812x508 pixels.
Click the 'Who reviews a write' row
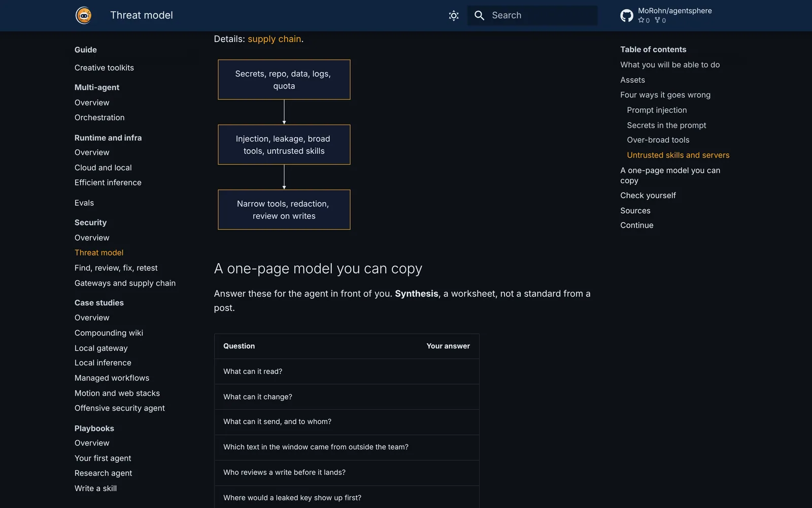pyautogui.click(x=347, y=472)
